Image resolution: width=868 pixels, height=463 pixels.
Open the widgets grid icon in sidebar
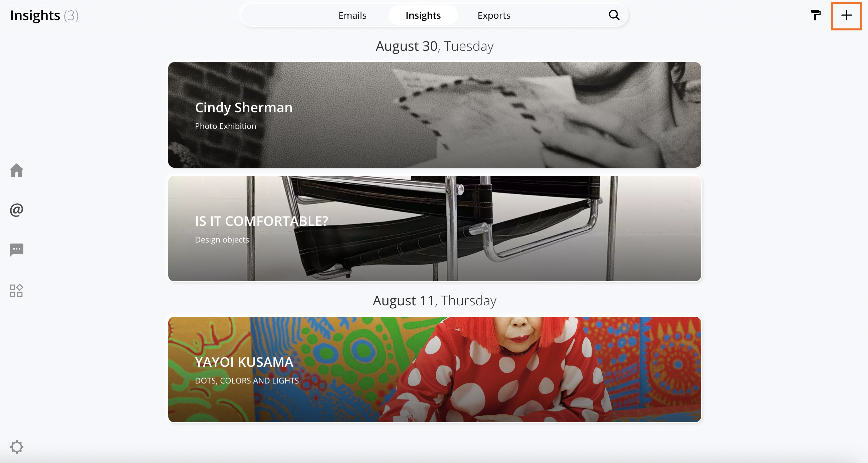16,290
